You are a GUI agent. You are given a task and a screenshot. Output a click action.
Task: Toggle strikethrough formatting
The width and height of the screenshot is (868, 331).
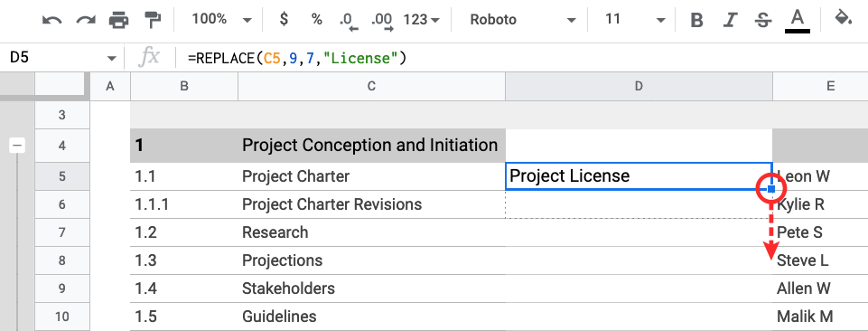(763, 21)
